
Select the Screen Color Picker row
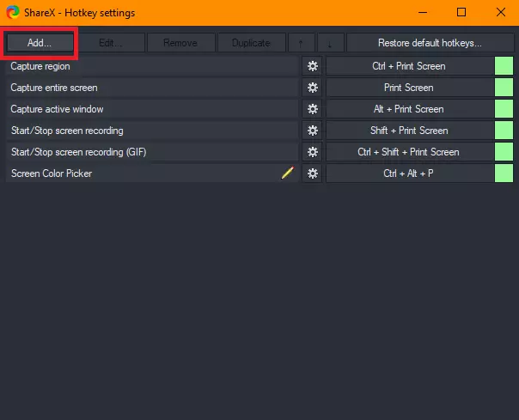(x=152, y=173)
